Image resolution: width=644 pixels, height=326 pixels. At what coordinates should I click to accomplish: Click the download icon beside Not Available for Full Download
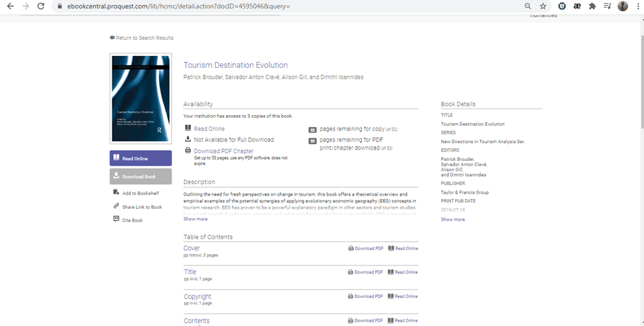click(x=188, y=139)
